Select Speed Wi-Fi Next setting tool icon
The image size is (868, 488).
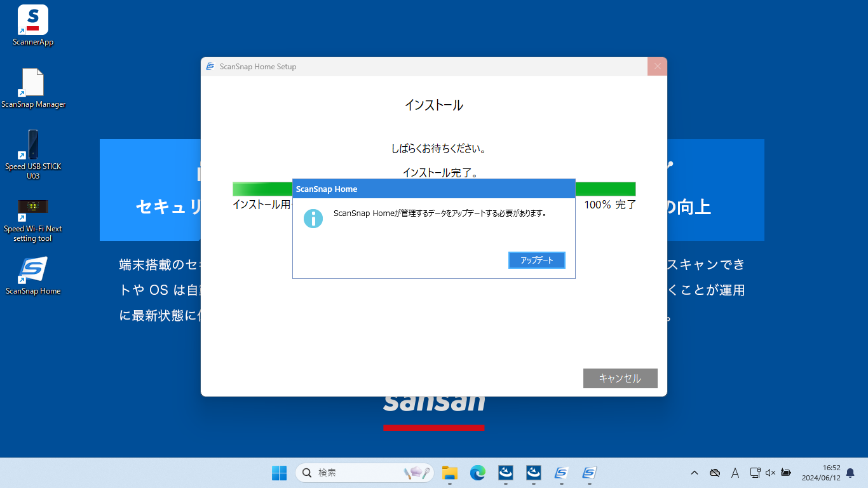(33, 220)
